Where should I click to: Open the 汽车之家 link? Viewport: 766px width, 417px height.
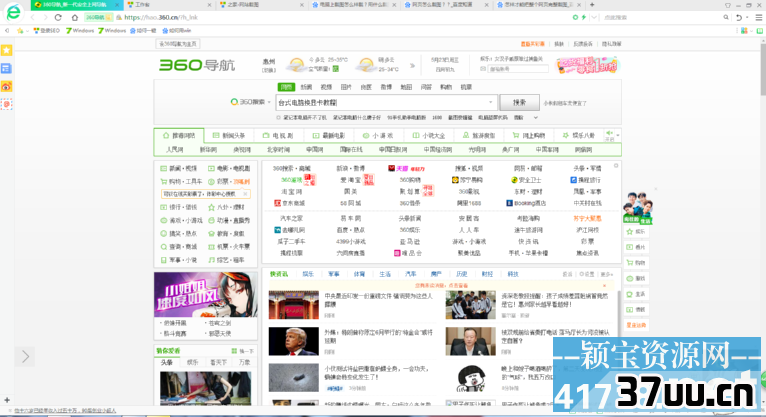pos(291,218)
